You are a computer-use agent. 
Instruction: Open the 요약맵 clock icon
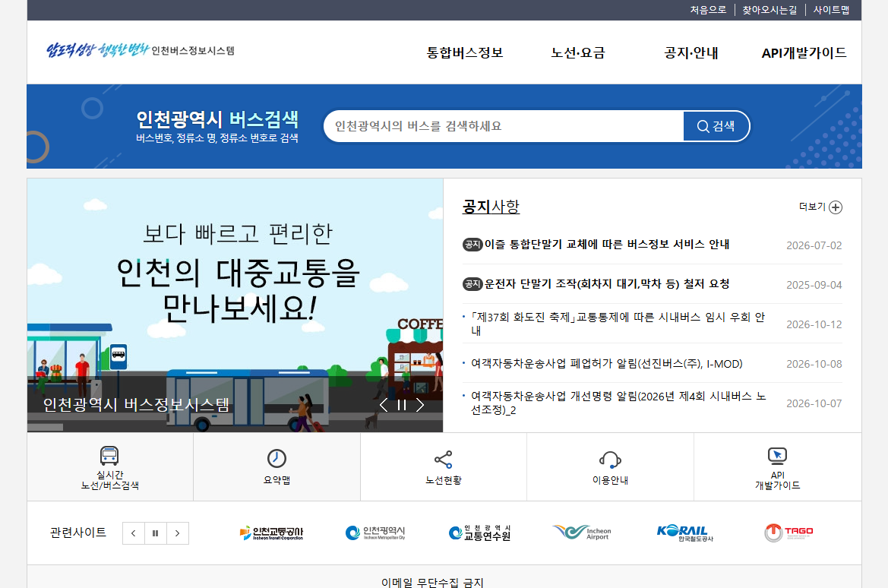[x=277, y=458]
